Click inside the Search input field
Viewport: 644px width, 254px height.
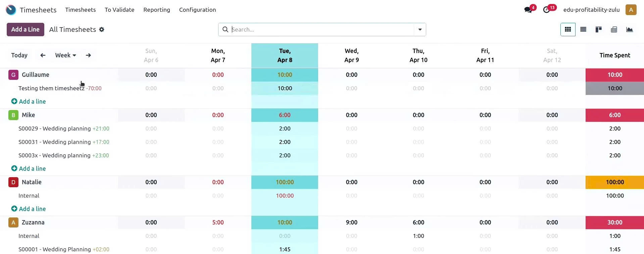pos(302,30)
